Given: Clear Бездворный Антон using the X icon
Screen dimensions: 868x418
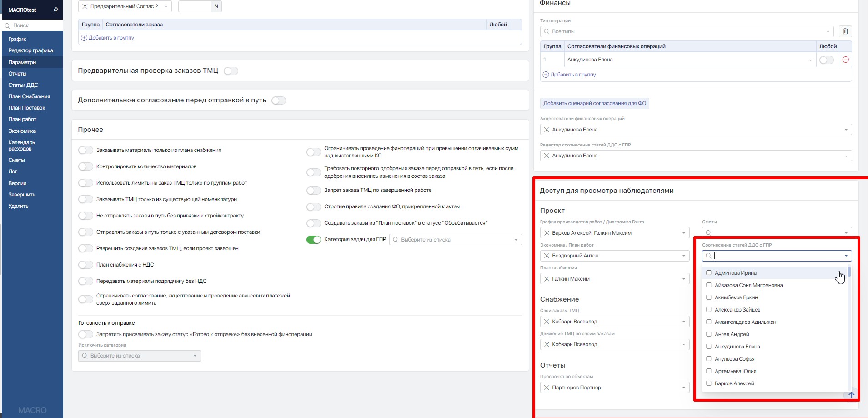Looking at the screenshot, I should (x=547, y=256).
